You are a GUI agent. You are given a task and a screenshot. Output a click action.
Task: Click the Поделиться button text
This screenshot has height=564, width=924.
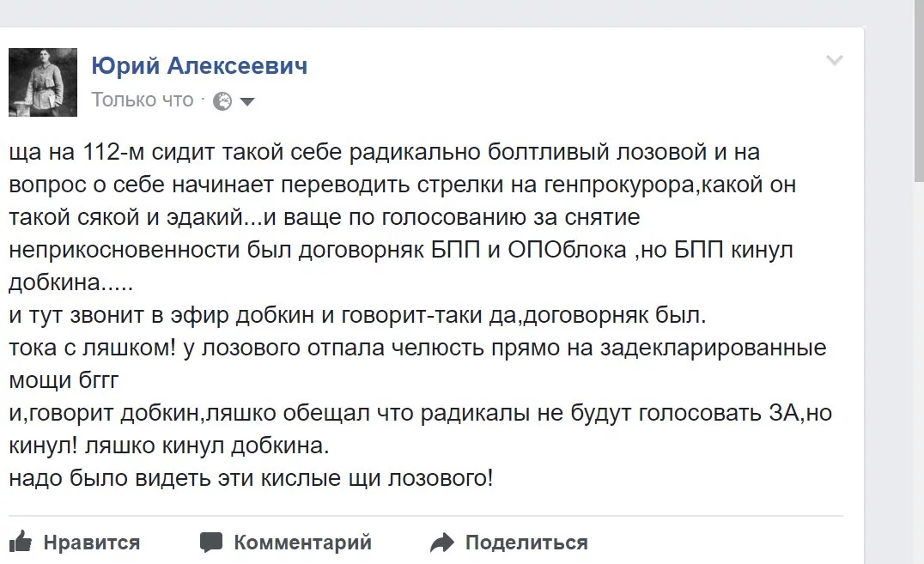point(526,543)
